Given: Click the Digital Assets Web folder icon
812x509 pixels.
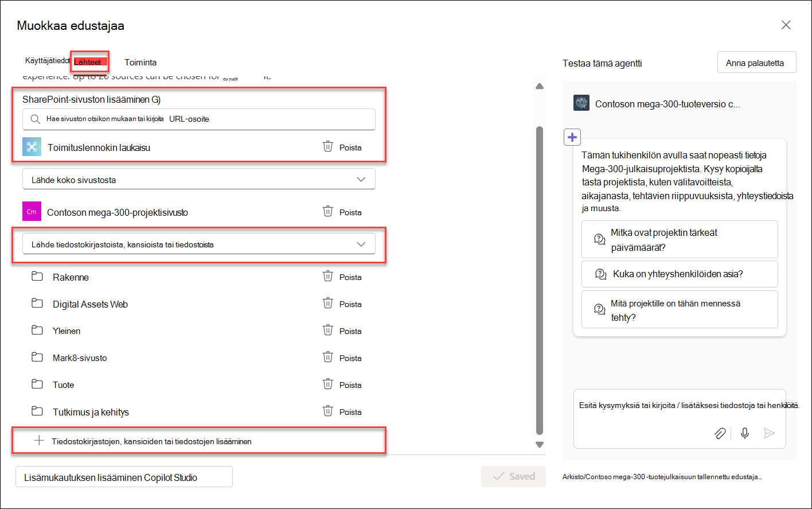Looking at the screenshot, I should coord(37,304).
